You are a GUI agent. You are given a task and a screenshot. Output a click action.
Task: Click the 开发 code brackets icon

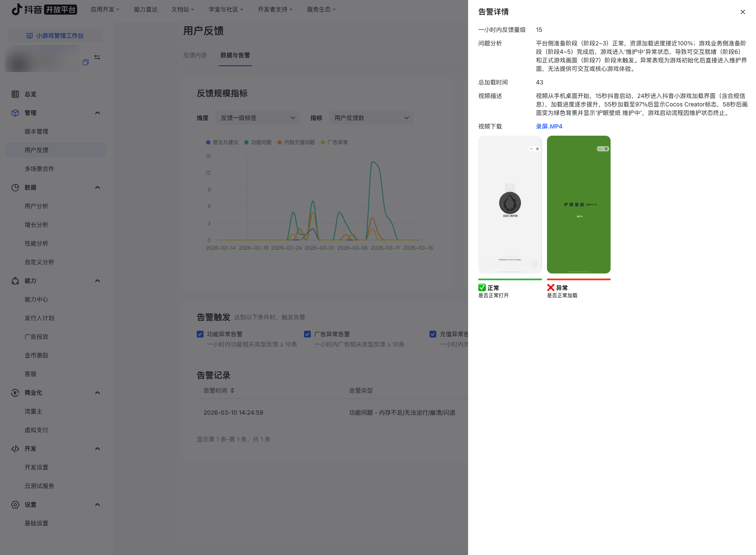15,449
